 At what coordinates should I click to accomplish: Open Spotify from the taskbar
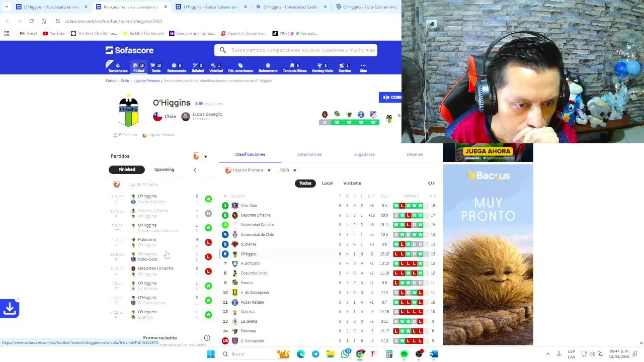point(404,354)
